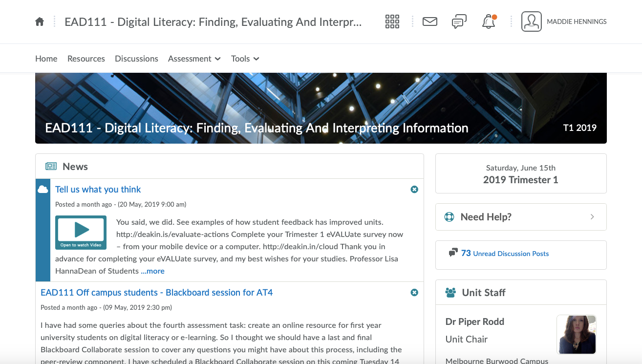Dismiss the EAD111 Off campus students news item
Viewport: 642px width, 364px height.
(414, 292)
